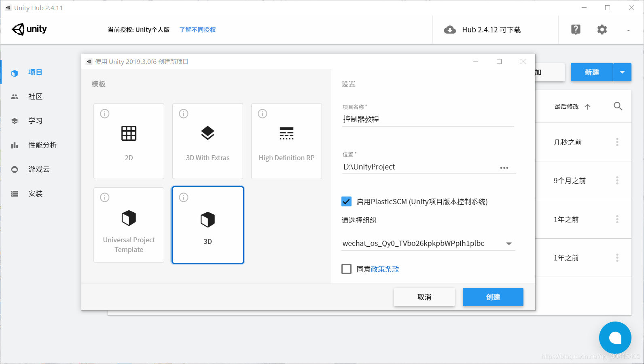Open the 社区 community section
The width and height of the screenshot is (644, 364).
point(35,97)
